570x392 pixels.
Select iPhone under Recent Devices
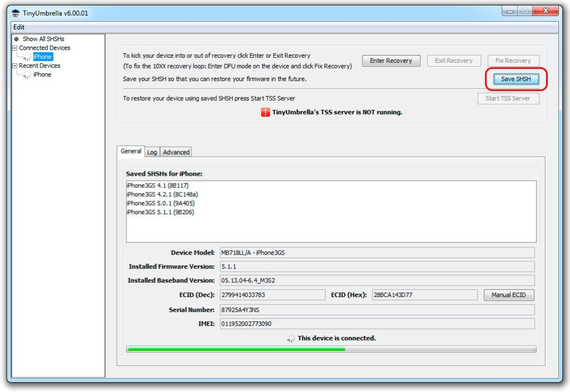[x=42, y=75]
